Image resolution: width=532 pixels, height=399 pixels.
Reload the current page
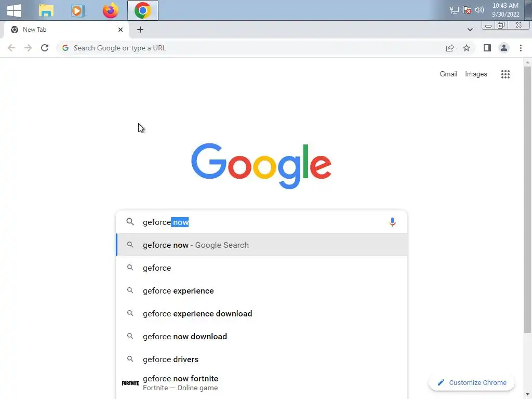[x=45, y=48]
